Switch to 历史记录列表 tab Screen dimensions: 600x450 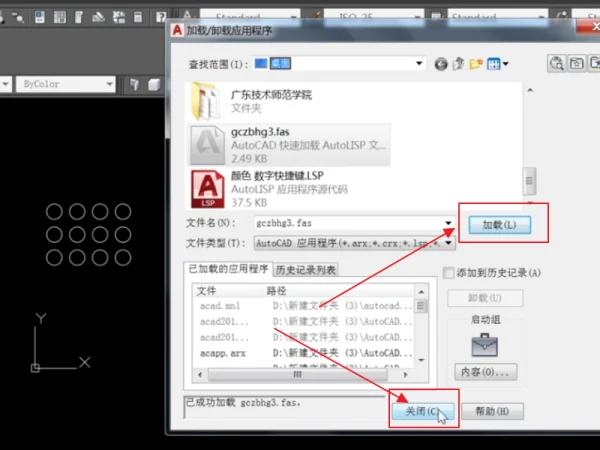305,270
